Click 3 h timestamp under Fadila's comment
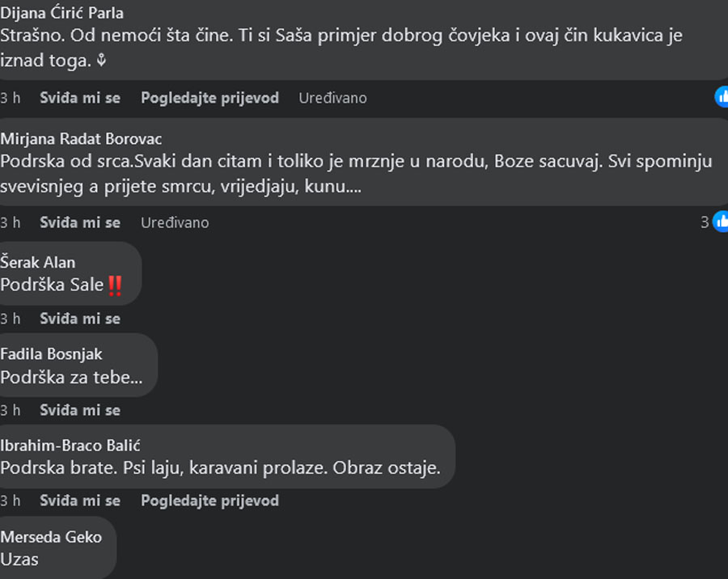This screenshot has height=579, width=728. click(x=11, y=410)
